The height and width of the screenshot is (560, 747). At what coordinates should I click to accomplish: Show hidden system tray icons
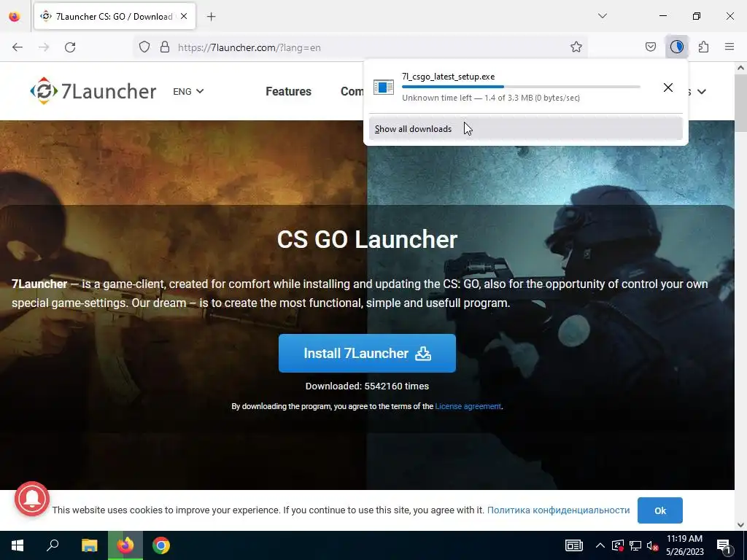click(600, 545)
